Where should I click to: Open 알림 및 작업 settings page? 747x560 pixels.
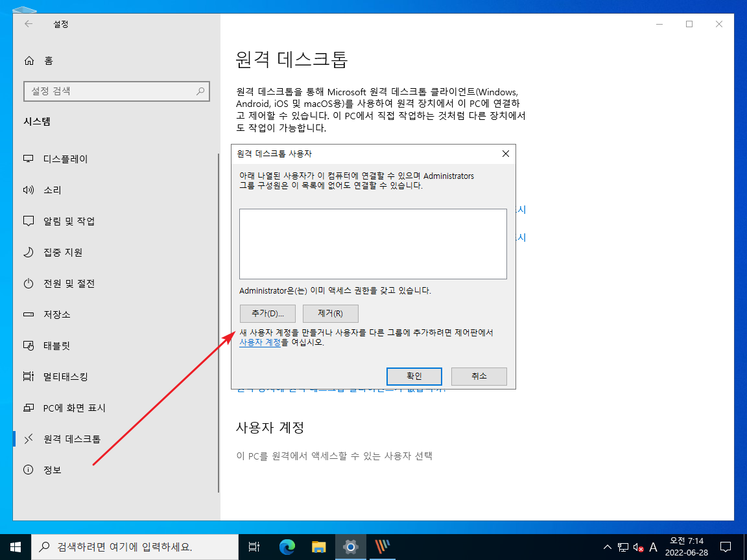click(x=69, y=221)
